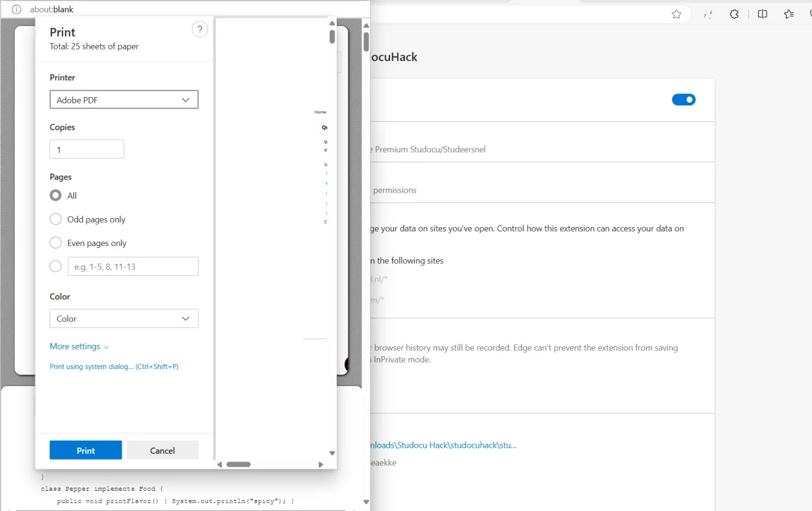Click the 'eaekke' extension ID text
This screenshot has width=812, height=511.
[x=383, y=463]
